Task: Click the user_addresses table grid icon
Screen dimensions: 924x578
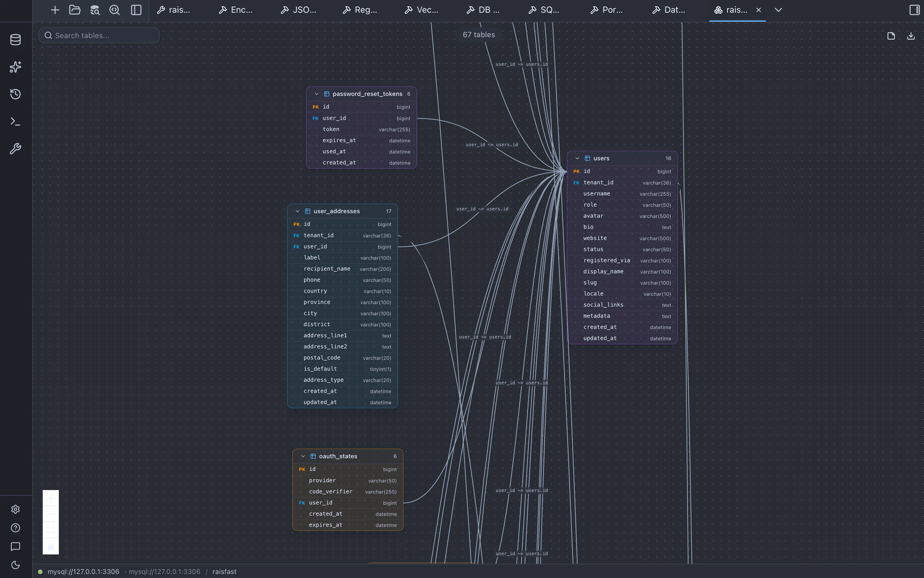Action: (x=307, y=211)
